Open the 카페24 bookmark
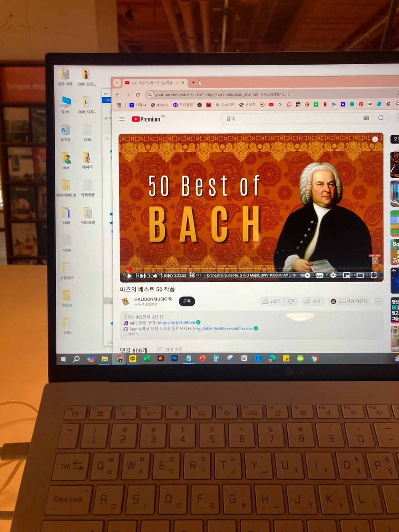 point(138,105)
